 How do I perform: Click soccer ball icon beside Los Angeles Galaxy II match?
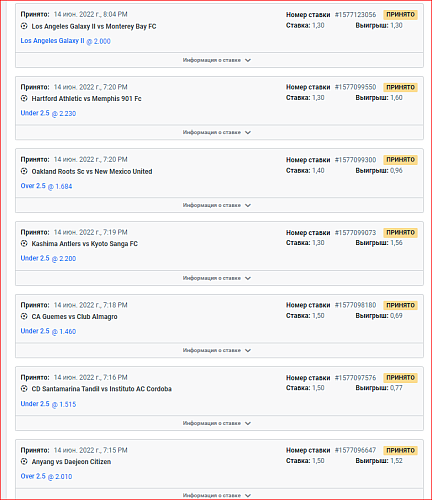[x=24, y=26]
